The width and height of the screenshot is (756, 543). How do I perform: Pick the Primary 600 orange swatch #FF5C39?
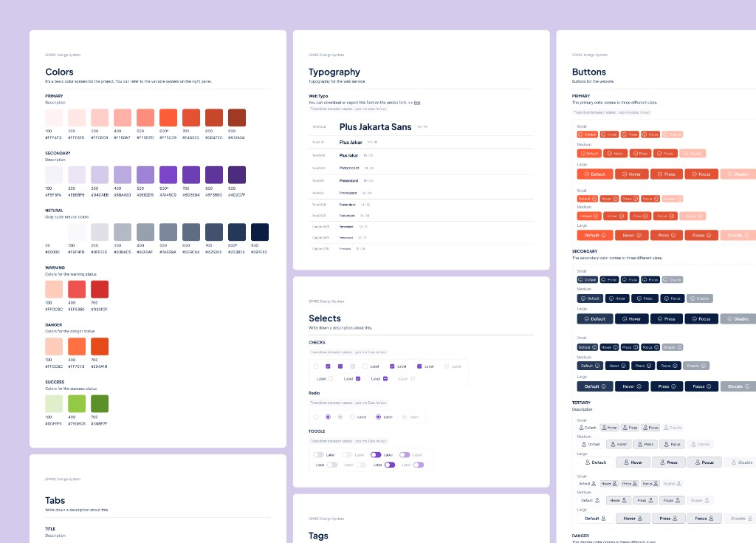pos(168,117)
